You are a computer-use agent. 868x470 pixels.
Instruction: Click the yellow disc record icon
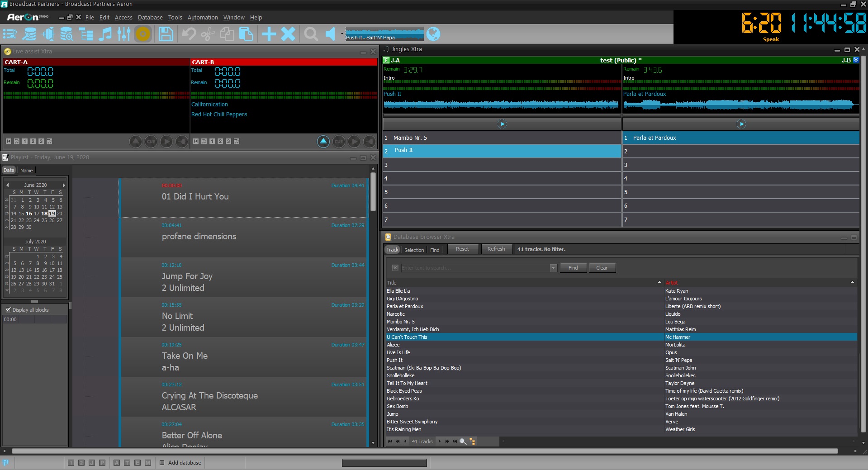[143, 34]
